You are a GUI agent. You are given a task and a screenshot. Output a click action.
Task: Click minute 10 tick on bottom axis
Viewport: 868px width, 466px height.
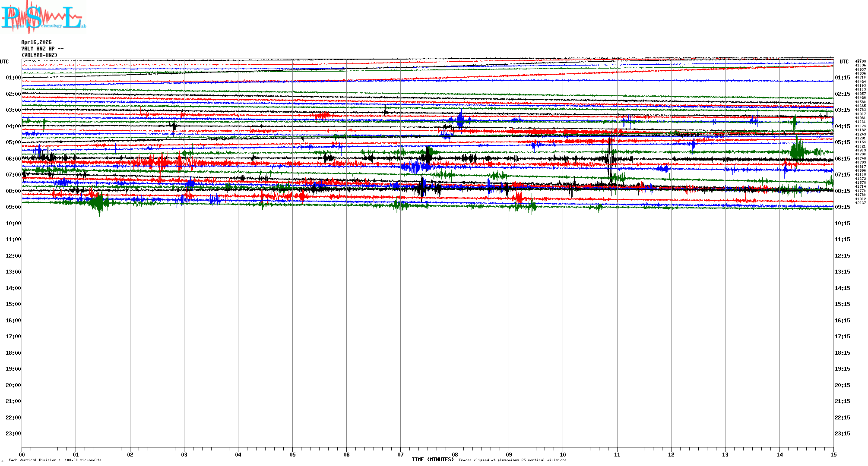(x=563, y=454)
